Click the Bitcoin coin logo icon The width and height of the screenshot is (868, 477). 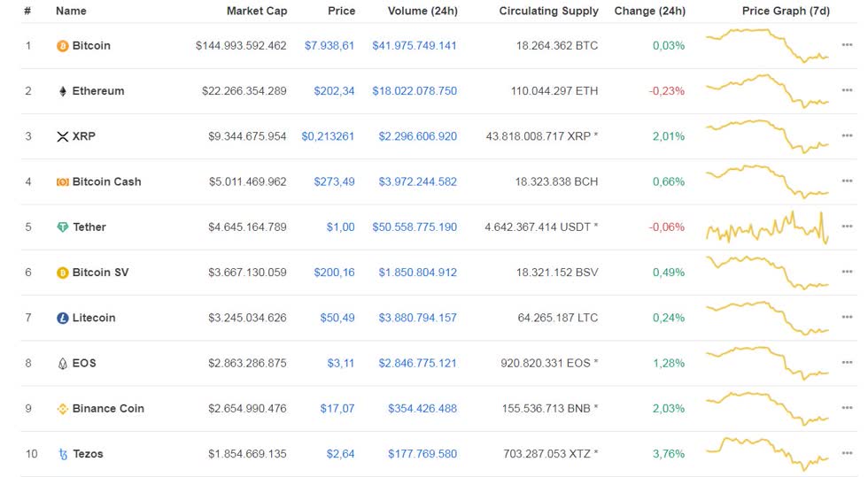[x=63, y=45]
